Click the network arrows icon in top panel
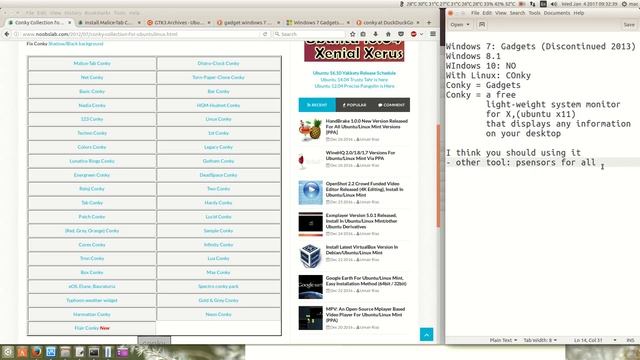This screenshot has width=640, height=360. [533, 4]
